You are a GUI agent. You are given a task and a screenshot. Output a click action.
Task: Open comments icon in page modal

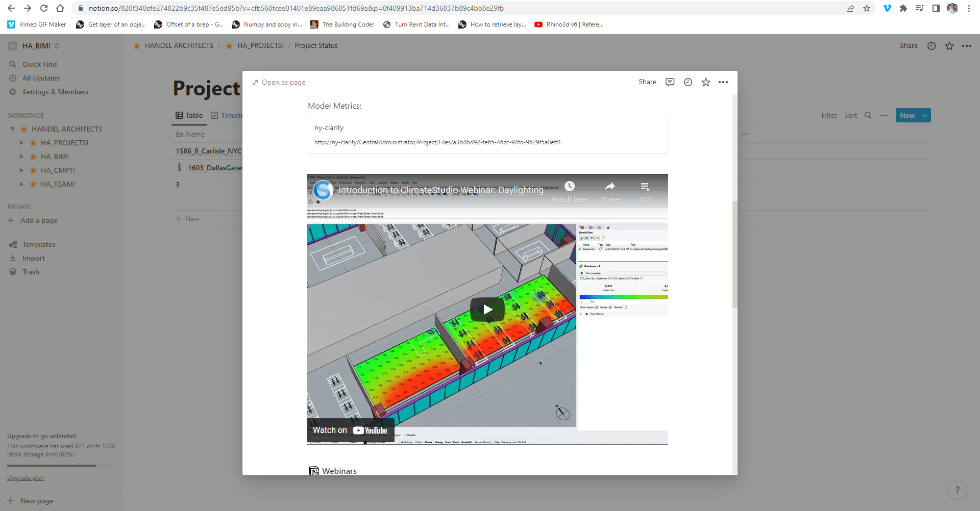pos(670,82)
